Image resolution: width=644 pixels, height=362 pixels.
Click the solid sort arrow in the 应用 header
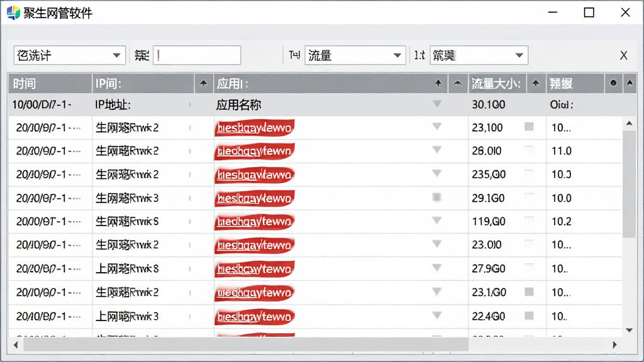pyautogui.click(x=438, y=84)
